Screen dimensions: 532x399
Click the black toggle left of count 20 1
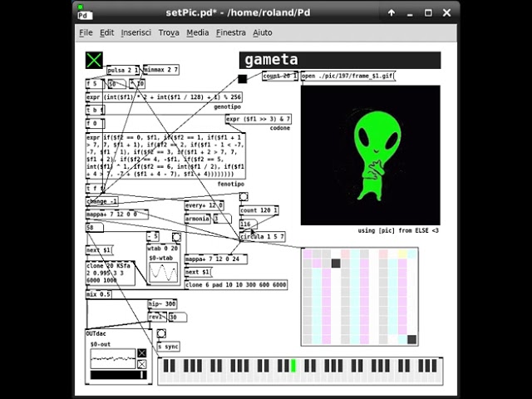click(242, 79)
